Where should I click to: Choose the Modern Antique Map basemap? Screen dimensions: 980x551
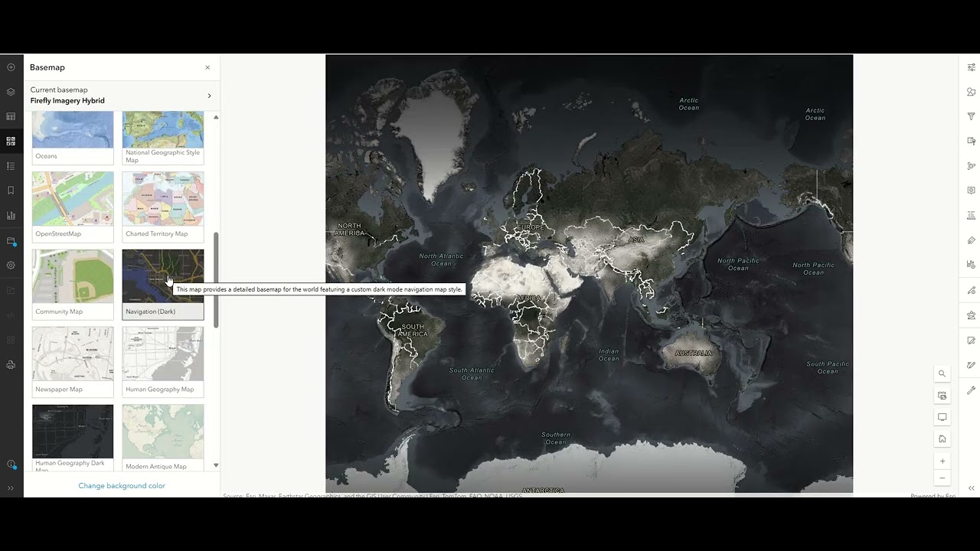[163, 437]
